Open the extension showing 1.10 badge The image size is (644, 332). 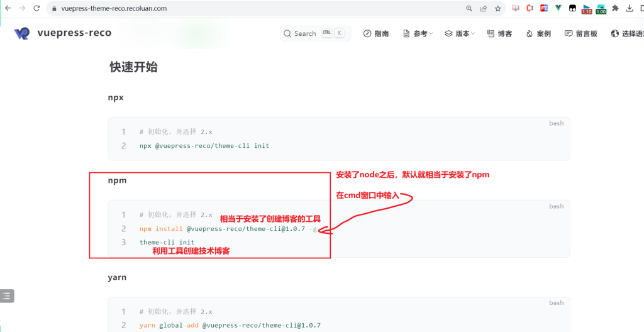(587, 9)
